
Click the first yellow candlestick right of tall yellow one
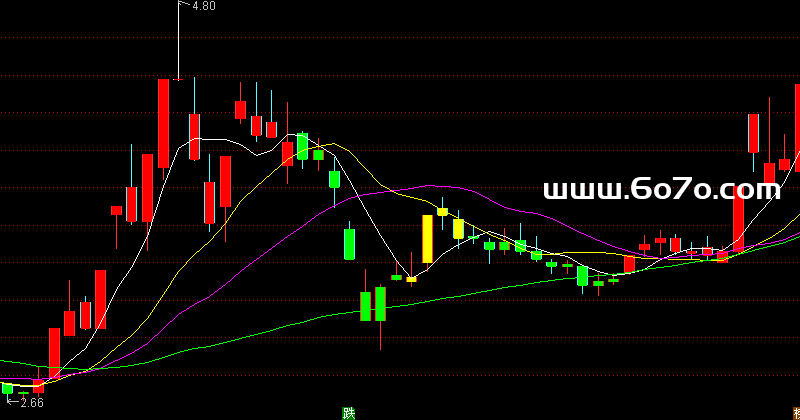pyautogui.click(x=442, y=211)
